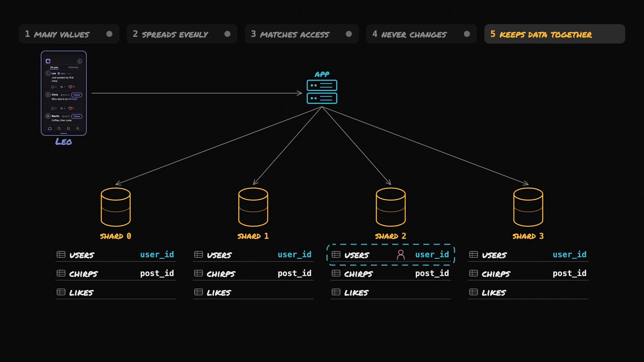Click the 'Likes' table name under Shard 1
The height and width of the screenshot is (362, 644).
(x=219, y=293)
